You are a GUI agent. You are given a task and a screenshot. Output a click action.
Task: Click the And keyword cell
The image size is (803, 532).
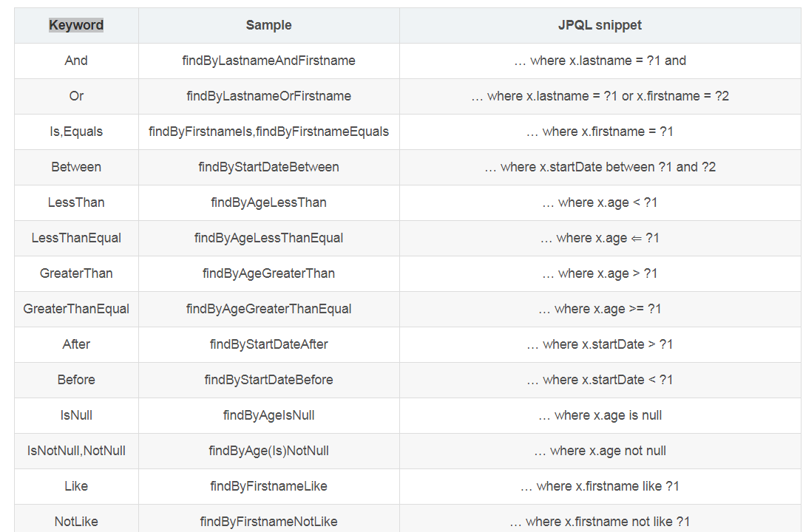tap(76, 61)
